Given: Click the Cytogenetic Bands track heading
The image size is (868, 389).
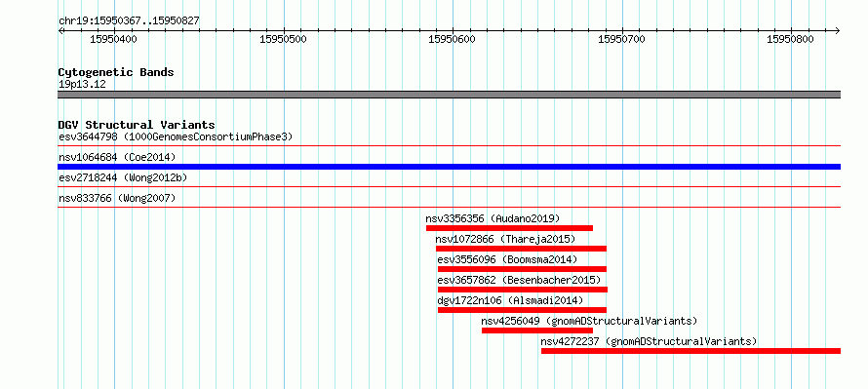Looking at the screenshot, I should pyautogui.click(x=116, y=72).
